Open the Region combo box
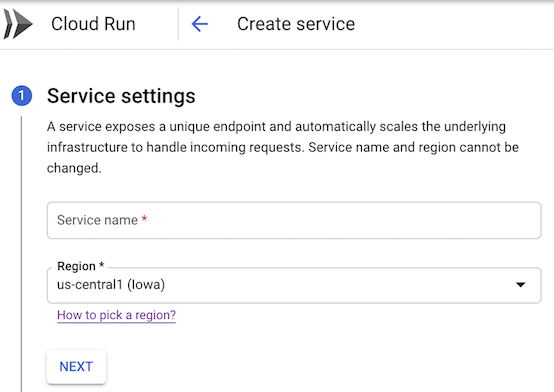Viewport: 554px width, 392px height. click(294, 285)
